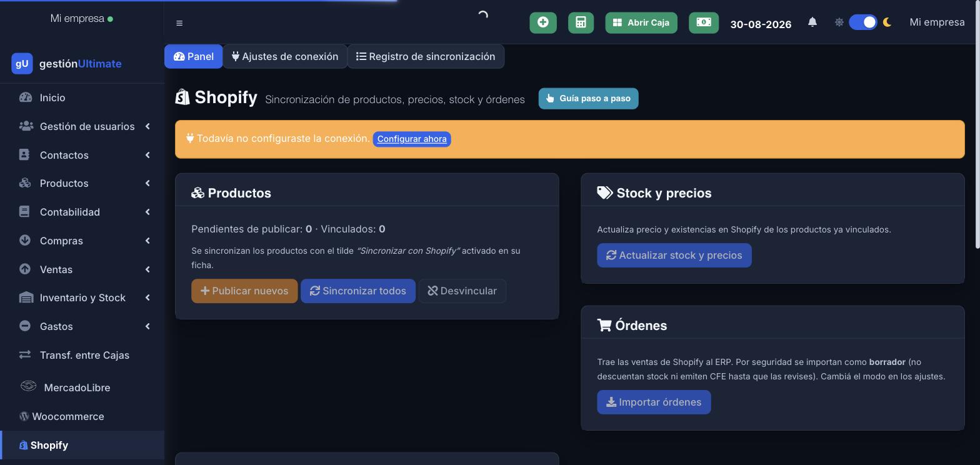Click the Productos cubes icon in sidebar

(25, 183)
